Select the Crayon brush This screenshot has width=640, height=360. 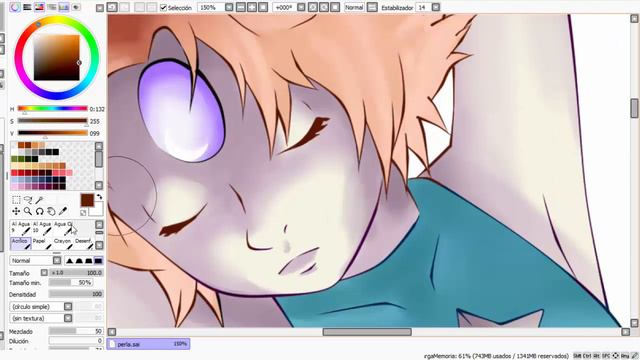(62, 244)
